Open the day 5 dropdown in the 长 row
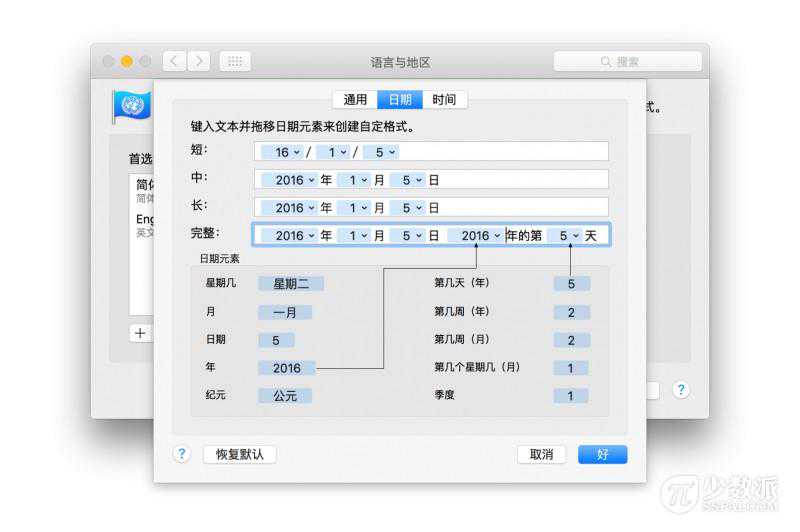 click(408, 208)
